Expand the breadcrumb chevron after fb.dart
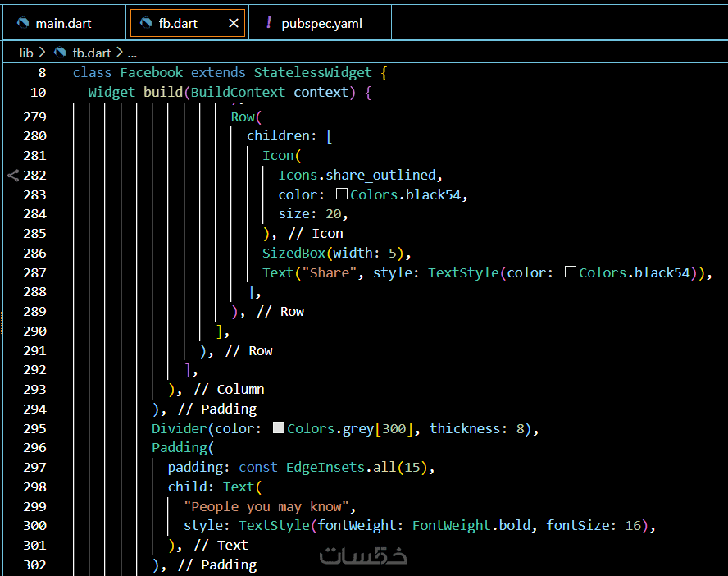This screenshot has height=576, width=728. (121, 53)
